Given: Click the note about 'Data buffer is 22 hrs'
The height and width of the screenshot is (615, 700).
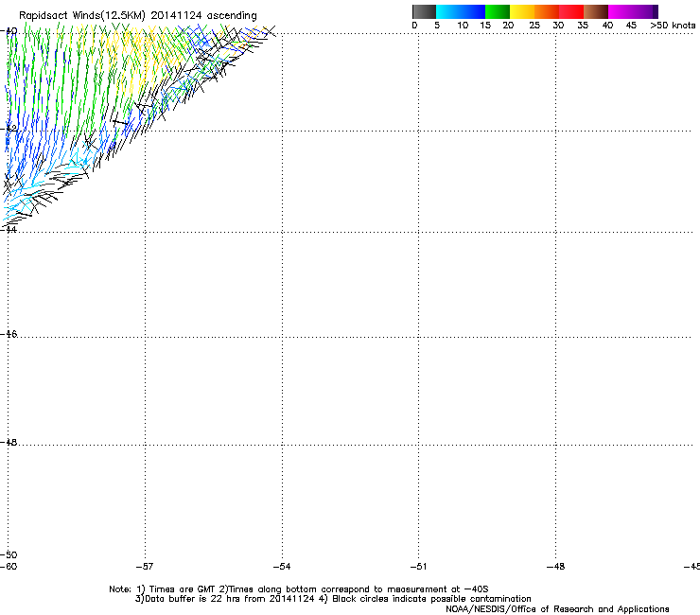Looking at the screenshot, I should coord(333,599).
